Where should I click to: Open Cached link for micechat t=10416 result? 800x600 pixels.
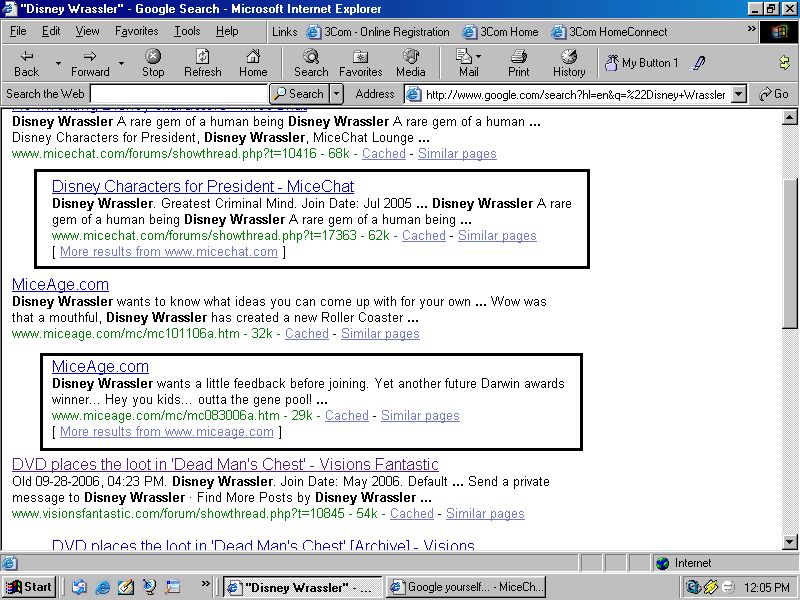point(384,154)
